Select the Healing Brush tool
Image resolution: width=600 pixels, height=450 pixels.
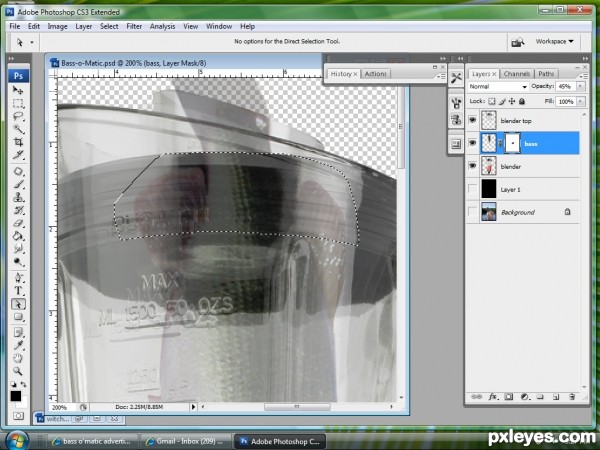pos(18,171)
